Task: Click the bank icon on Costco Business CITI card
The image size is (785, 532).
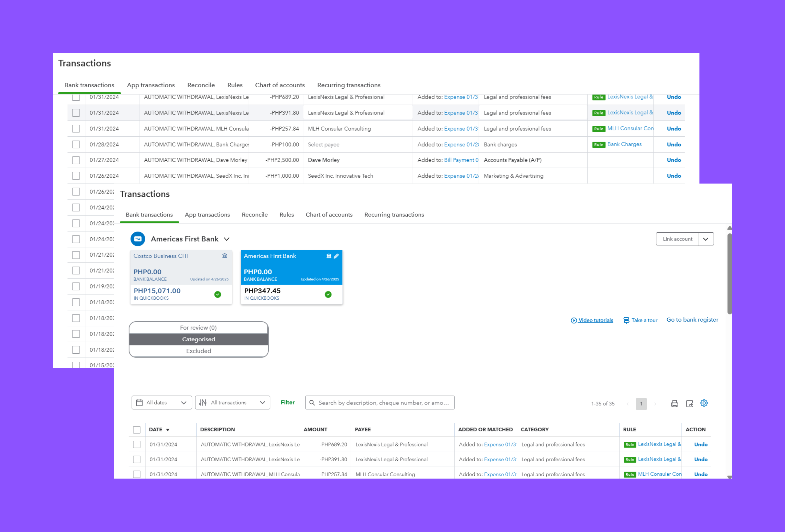Action: click(x=225, y=256)
